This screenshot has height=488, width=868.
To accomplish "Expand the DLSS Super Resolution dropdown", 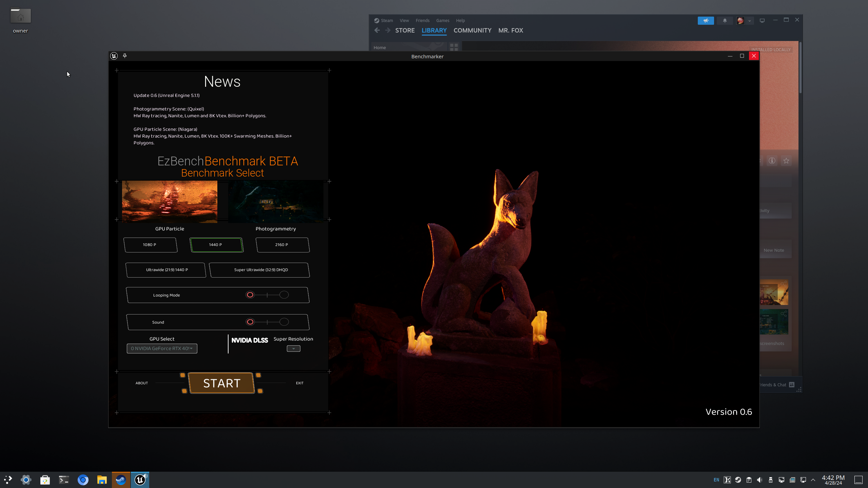I will click(294, 348).
